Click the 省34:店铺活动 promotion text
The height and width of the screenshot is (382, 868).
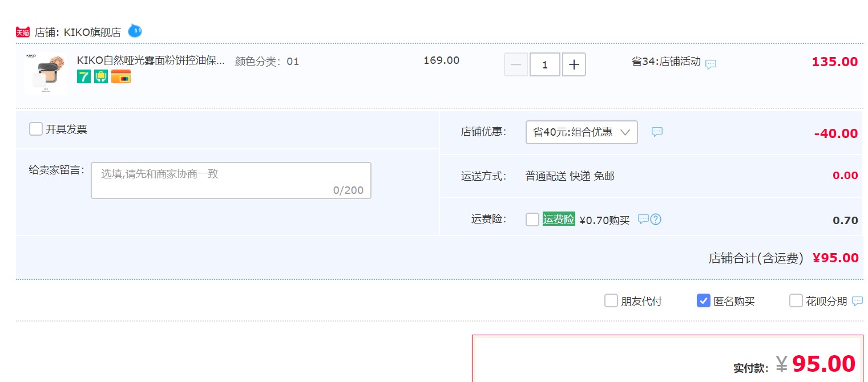[666, 62]
